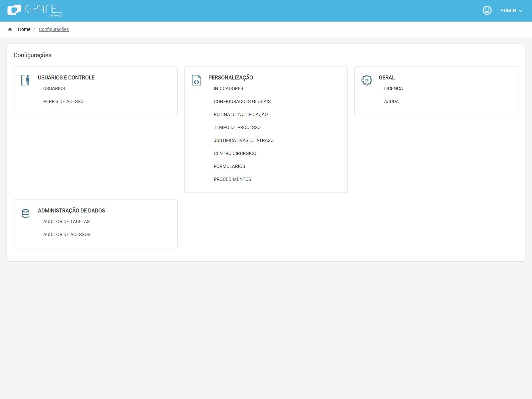The image size is (532, 399).
Task: Click the KPainel logo
Action: pyautogui.click(x=35, y=10)
